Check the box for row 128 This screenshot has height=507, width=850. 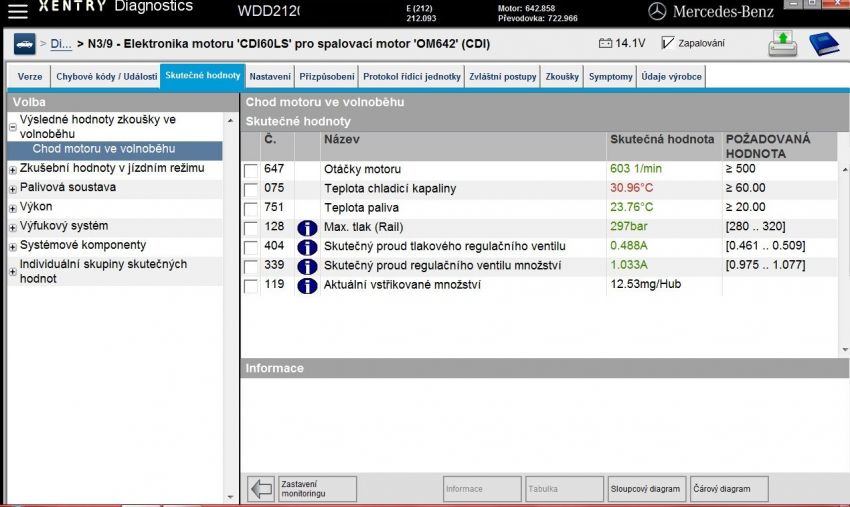250,228
